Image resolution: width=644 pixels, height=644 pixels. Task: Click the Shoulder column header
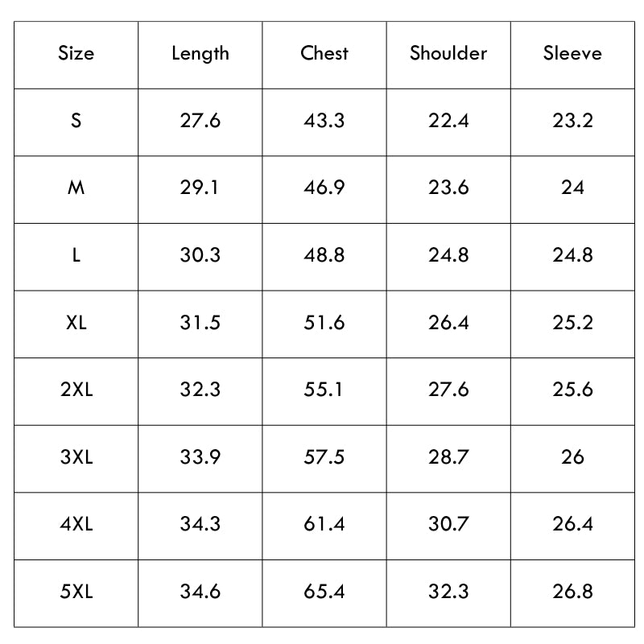pyautogui.click(x=448, y=53)
